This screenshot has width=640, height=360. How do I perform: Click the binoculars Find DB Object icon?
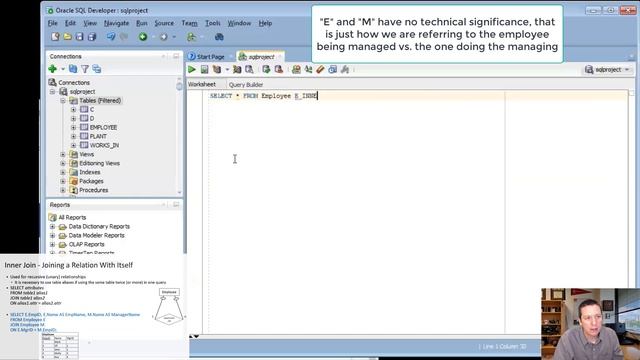(219, 37)
